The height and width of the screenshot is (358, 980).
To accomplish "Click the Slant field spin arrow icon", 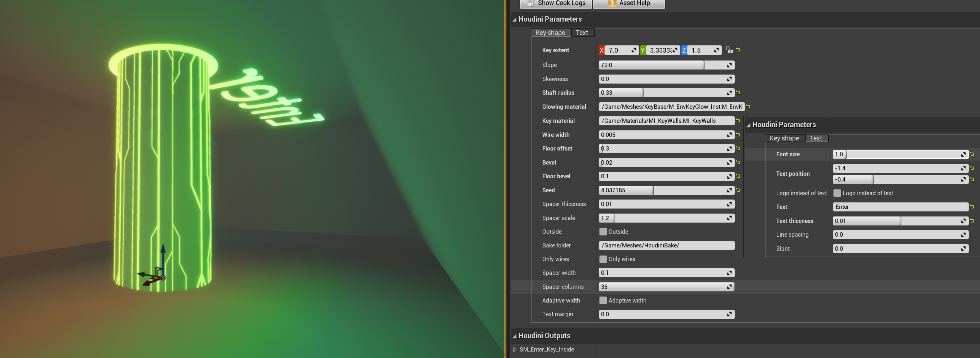I will coord(963,249).
